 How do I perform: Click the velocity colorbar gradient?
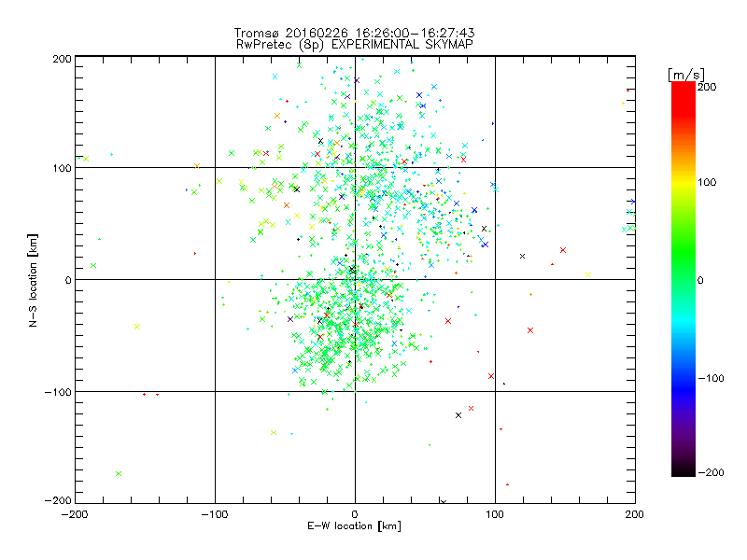(x=684, y=279)
